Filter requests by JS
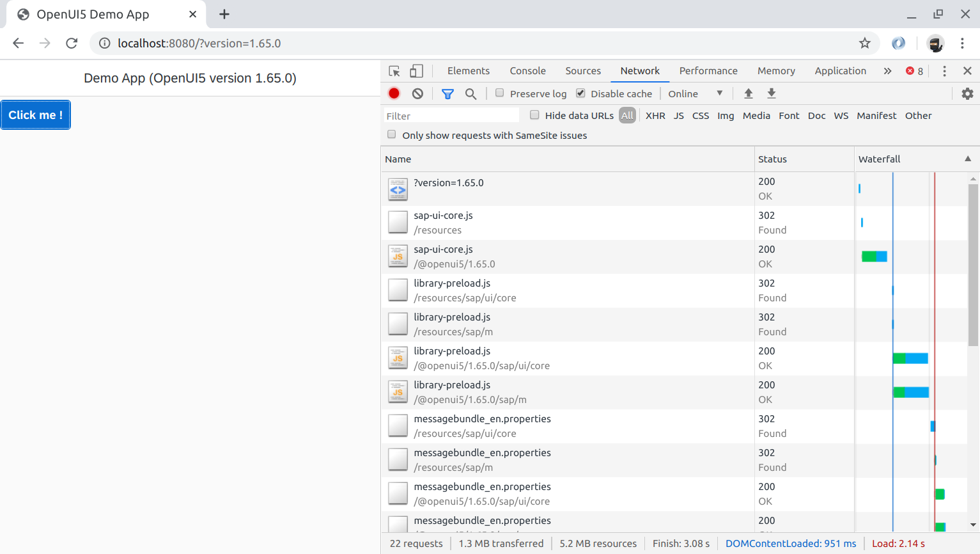The height and width of the screenshot is (554, 980). pos(679,116)
